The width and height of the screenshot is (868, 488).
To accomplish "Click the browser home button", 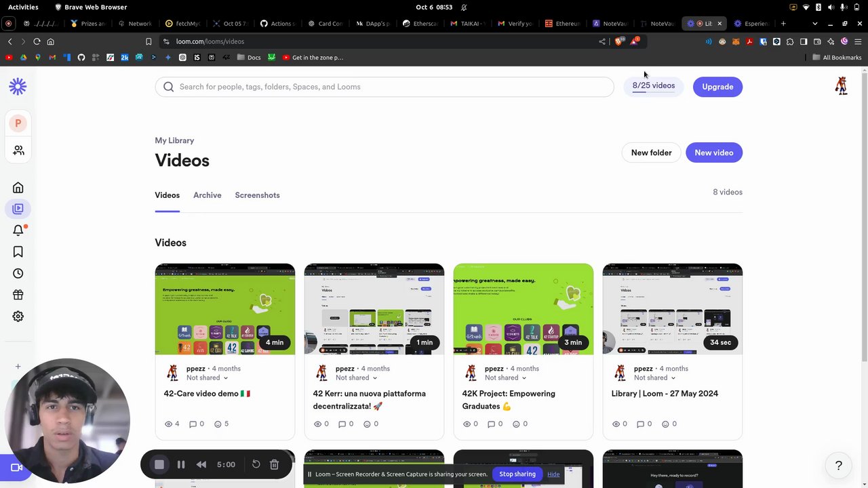I will click(50, 41).
